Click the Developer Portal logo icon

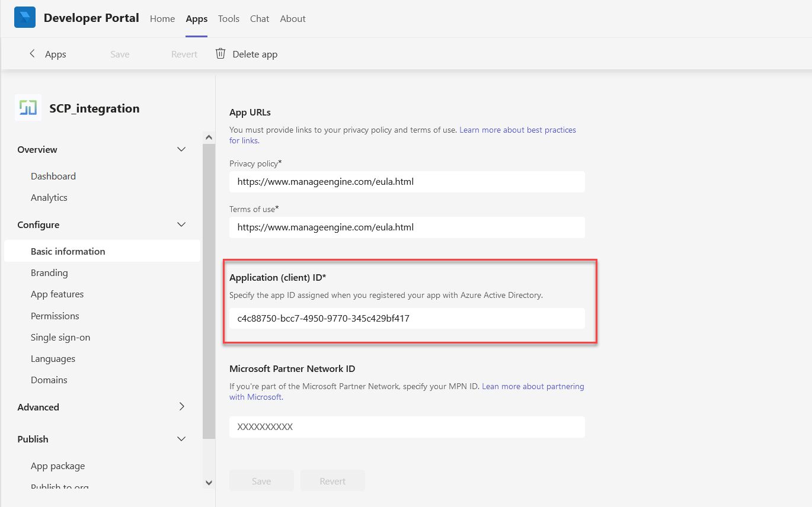tap(25, 18)
